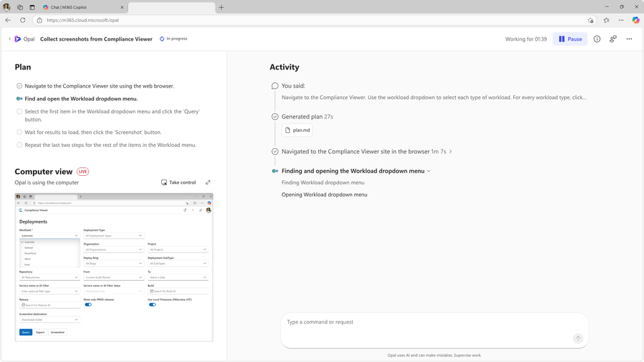Viewport: 644px width, 362px height.
Task: Go back using the chevron beside Opal
Action: coord(10,39)
